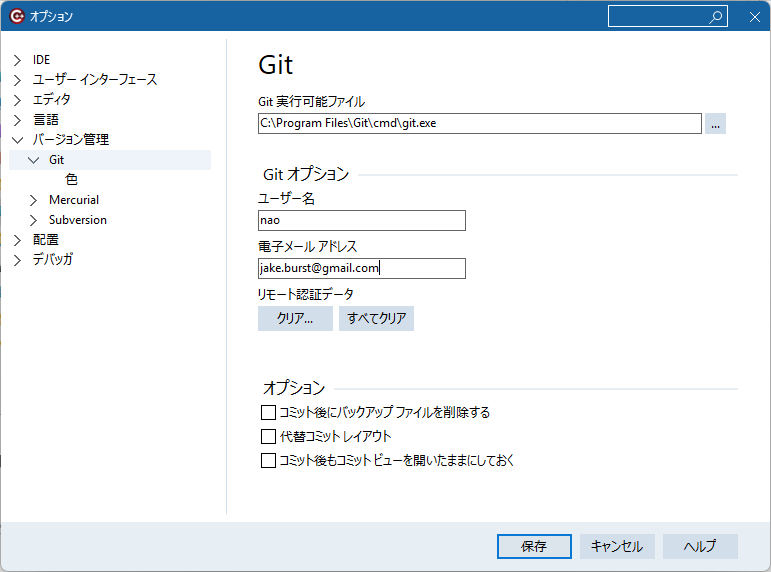Click the クリア... button

[295, 318]
